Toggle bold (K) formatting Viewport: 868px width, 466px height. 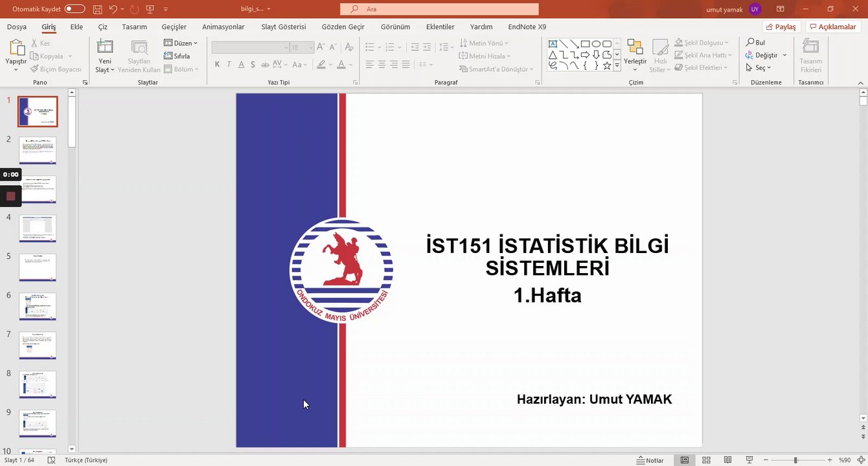[217, 64]
